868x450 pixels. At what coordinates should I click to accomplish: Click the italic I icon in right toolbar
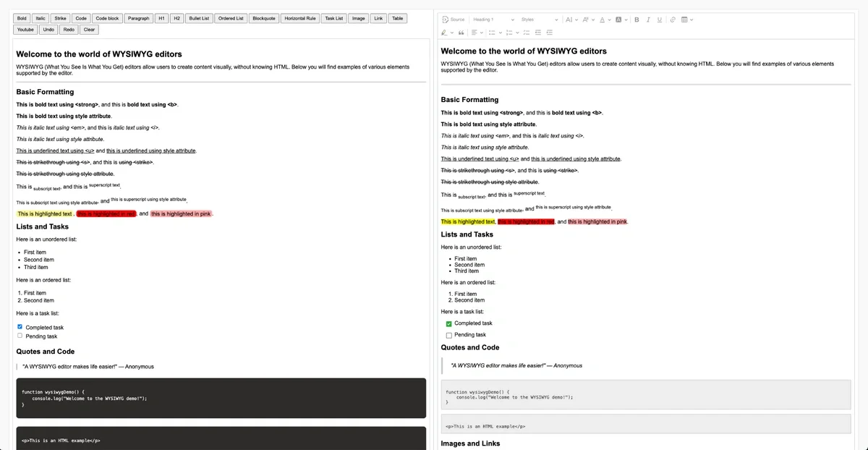click(x=649, y=19)
